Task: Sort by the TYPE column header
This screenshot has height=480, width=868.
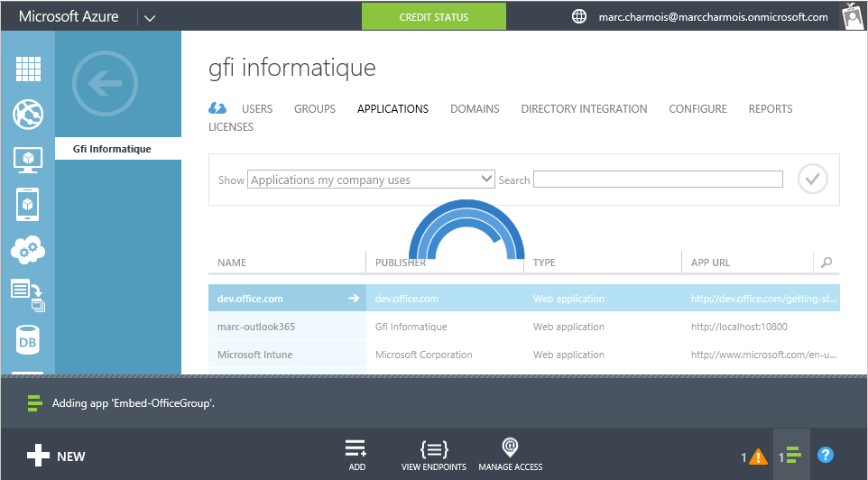Action: [x=544, y=263]
